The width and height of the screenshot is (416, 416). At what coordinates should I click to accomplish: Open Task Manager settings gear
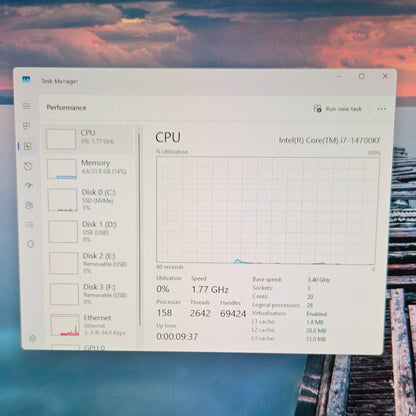point(33,338)
